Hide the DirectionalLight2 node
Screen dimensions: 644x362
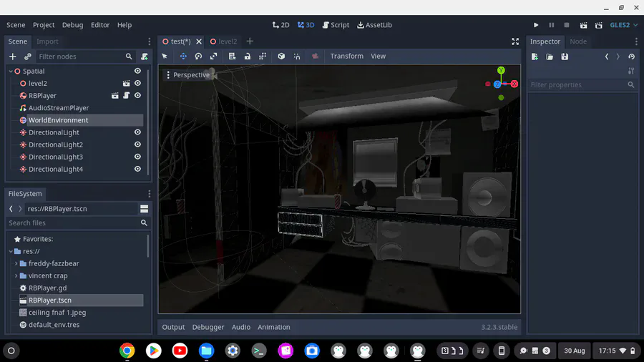[137, 145]
